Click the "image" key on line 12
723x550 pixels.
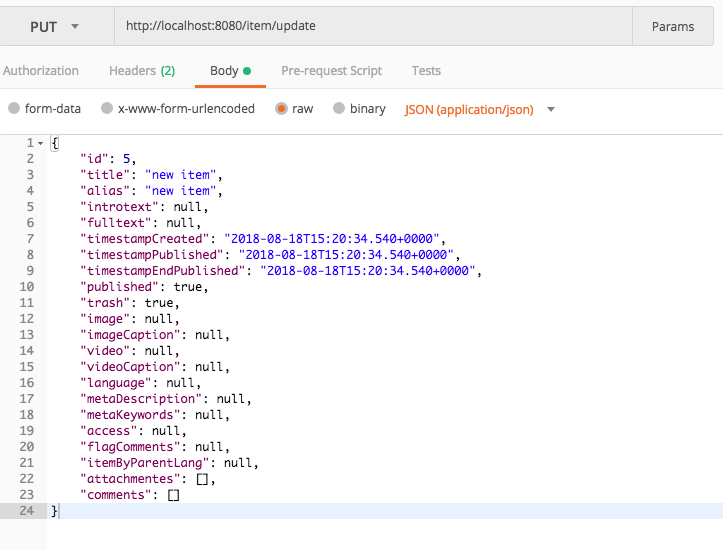(x=105, y=319)
